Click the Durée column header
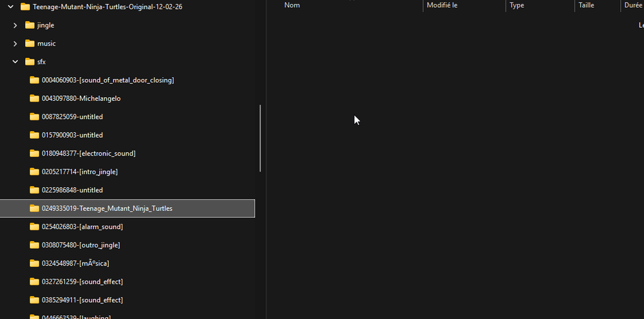This screenshot has height=319, width=644. point(632,5)
